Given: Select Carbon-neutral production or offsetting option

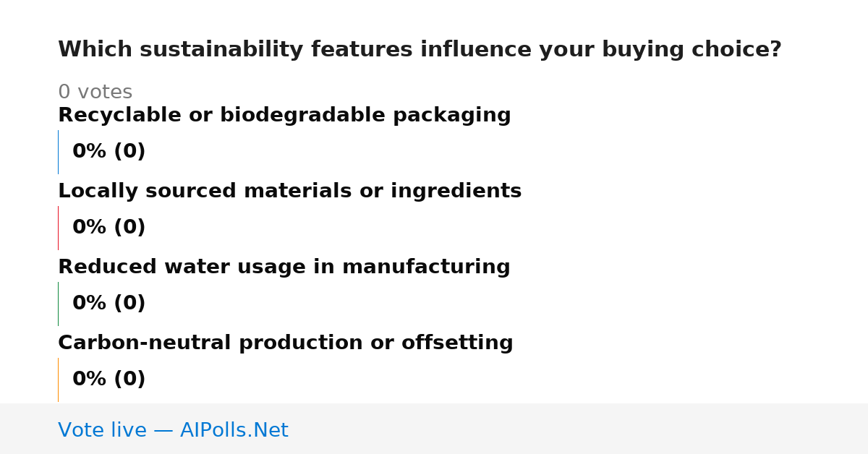Looking at the screenshot, I should pyautogui.click(x=286, y=343).
